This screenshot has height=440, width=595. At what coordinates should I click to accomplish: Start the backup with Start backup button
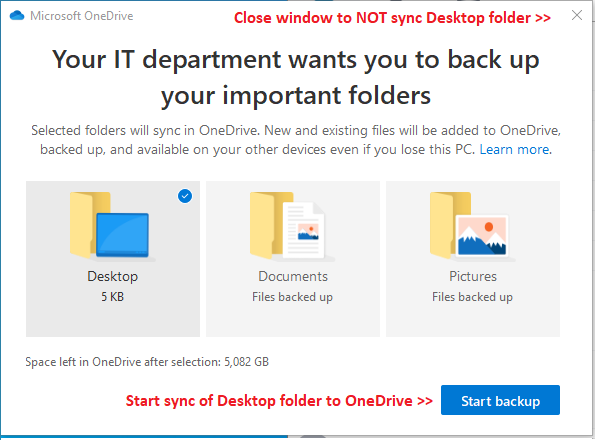[x=500, y=400]
